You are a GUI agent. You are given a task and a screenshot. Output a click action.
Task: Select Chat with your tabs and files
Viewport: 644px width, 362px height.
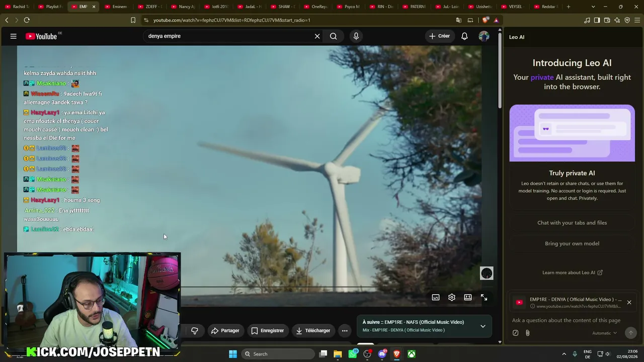[x=572, y=223]
